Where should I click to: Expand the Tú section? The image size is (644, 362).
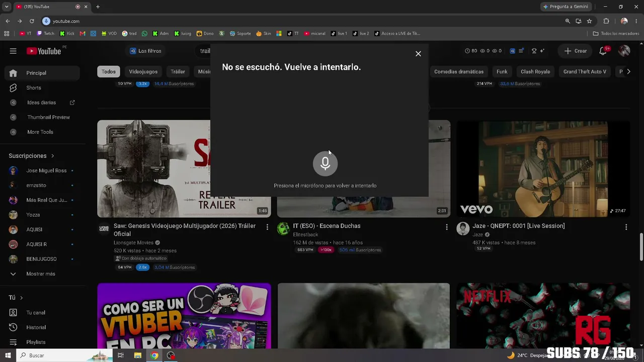16,298
